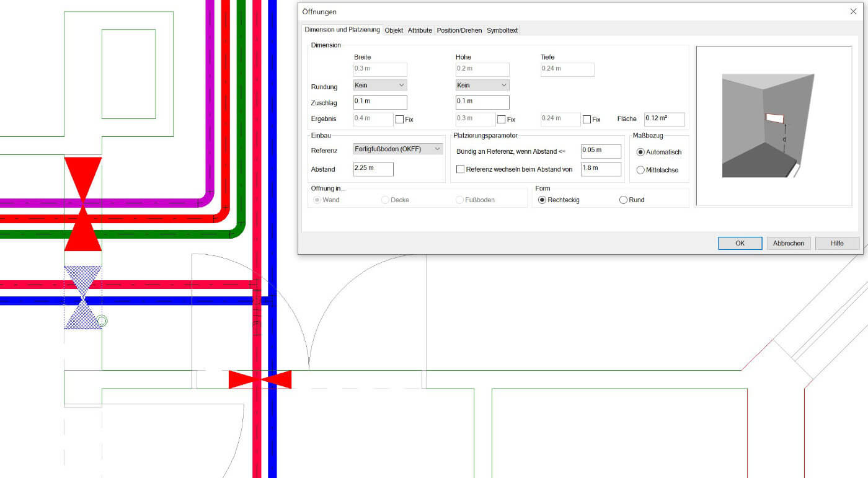Confirm the opening settings with OK
This screenshot has height=478, width=868.
point(739,243)
